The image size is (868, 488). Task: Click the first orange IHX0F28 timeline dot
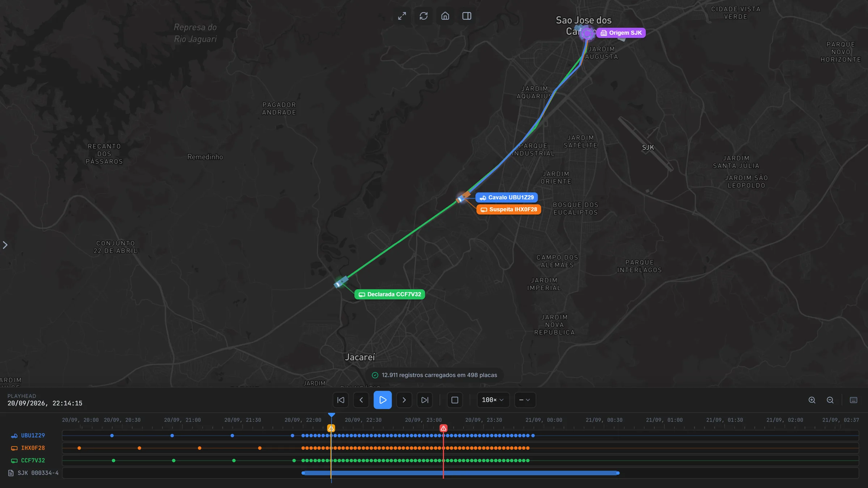tap(79, 448)
